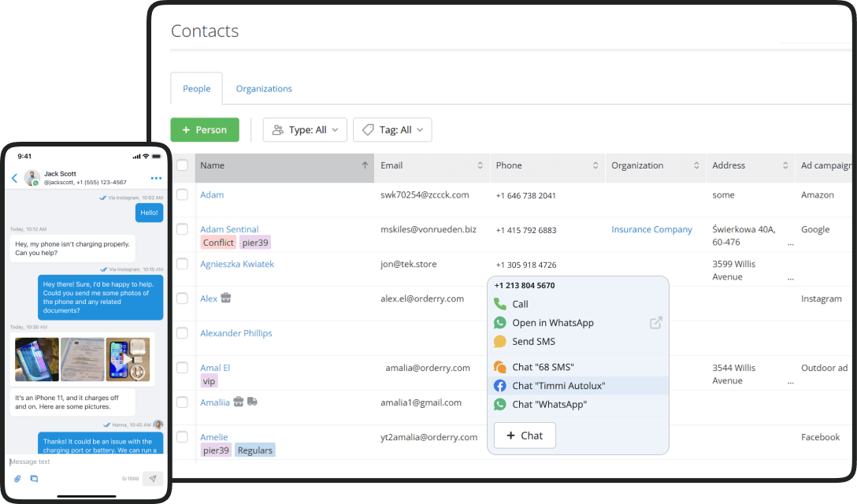
Task: Open the Insurance Company organization link
Action: [651, 229]
